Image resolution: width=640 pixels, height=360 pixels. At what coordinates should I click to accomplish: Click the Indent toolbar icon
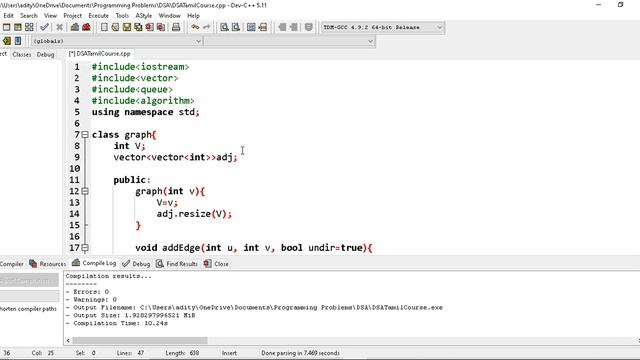[282, 27]
